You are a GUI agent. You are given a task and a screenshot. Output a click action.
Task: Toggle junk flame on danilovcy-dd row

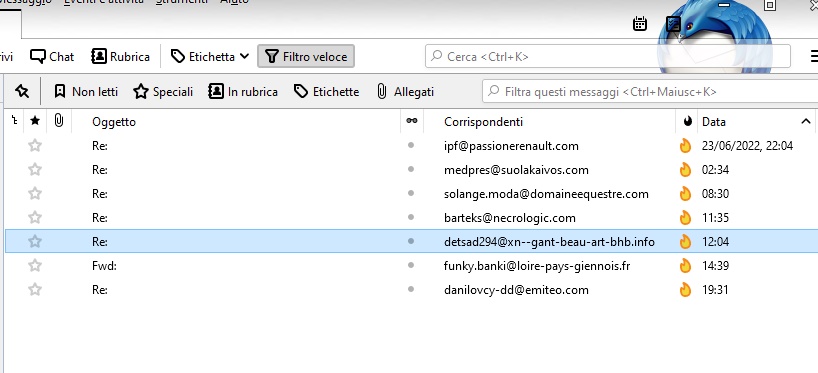coord(685,290)
